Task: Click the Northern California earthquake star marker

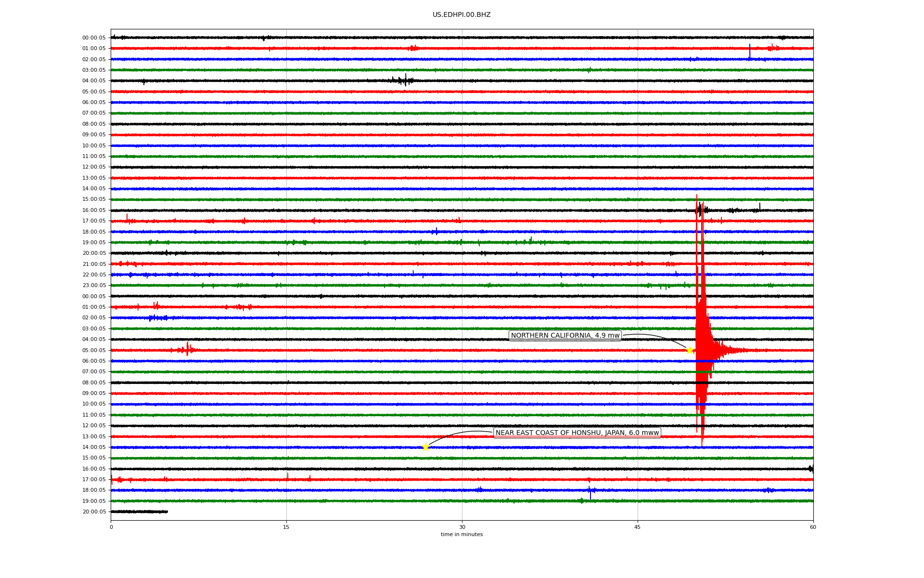Action: tap(689, 350)
